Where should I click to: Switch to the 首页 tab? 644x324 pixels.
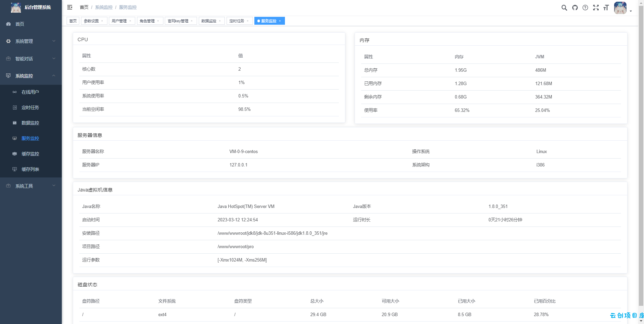point(73,21)
